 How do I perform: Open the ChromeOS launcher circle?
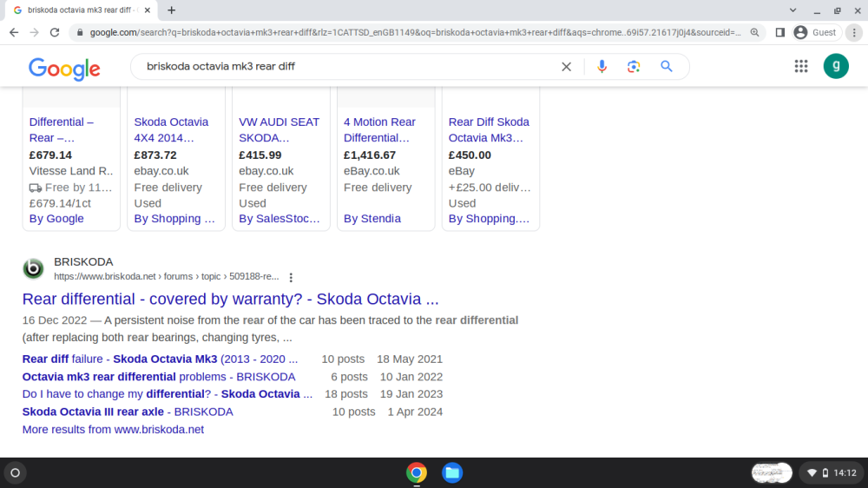[16, 473]
